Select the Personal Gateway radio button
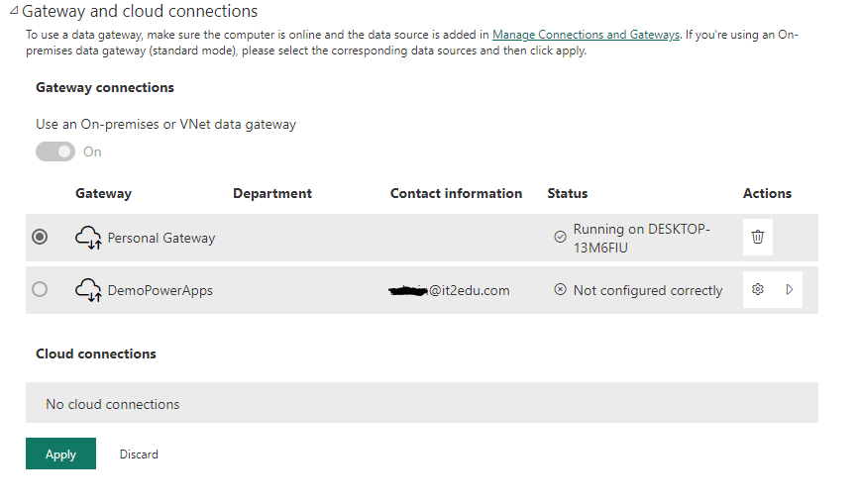 tap(40, 238)
